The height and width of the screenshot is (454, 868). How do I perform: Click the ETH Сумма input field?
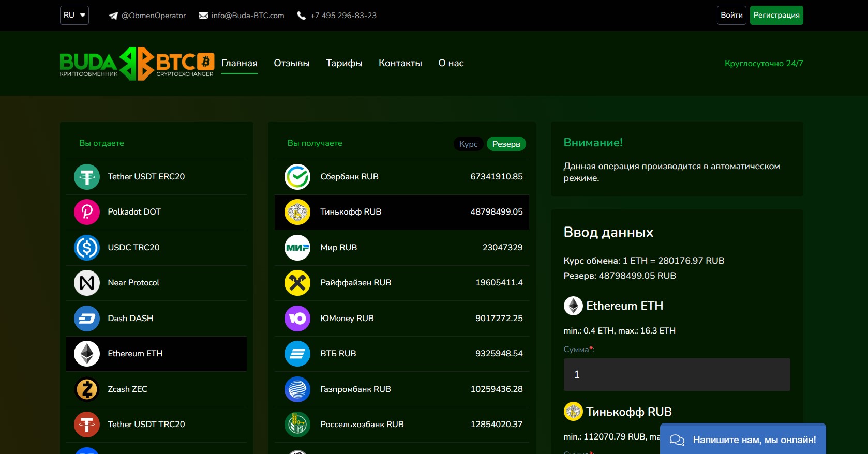(677, 374)
